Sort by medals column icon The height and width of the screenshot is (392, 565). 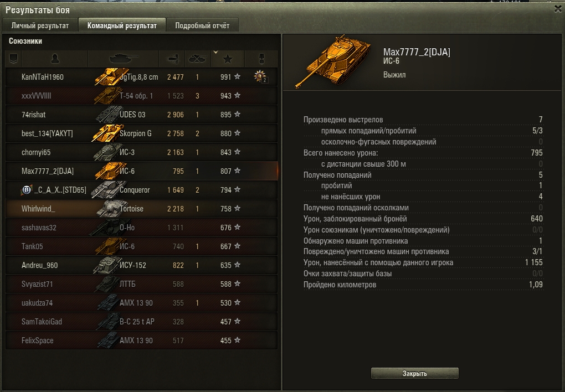click(x=261, y=58)
